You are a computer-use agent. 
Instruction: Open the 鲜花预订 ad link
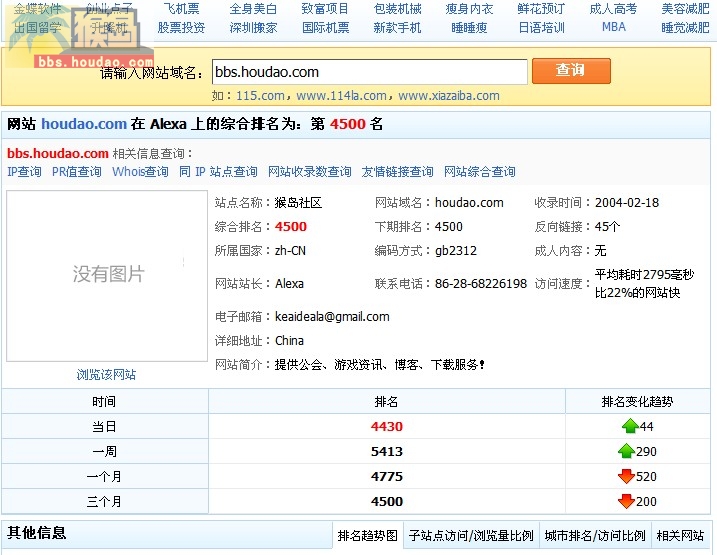click(x=541, y=9)
